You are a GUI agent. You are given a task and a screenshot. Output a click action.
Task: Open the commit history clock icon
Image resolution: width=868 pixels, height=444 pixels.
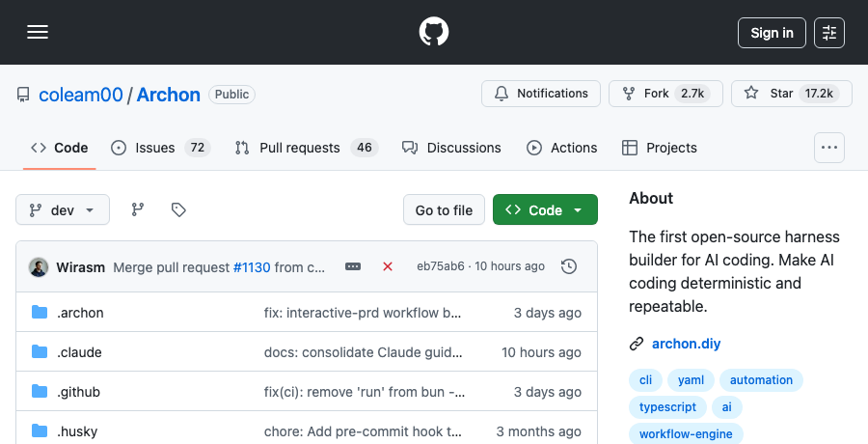(569, 266)
